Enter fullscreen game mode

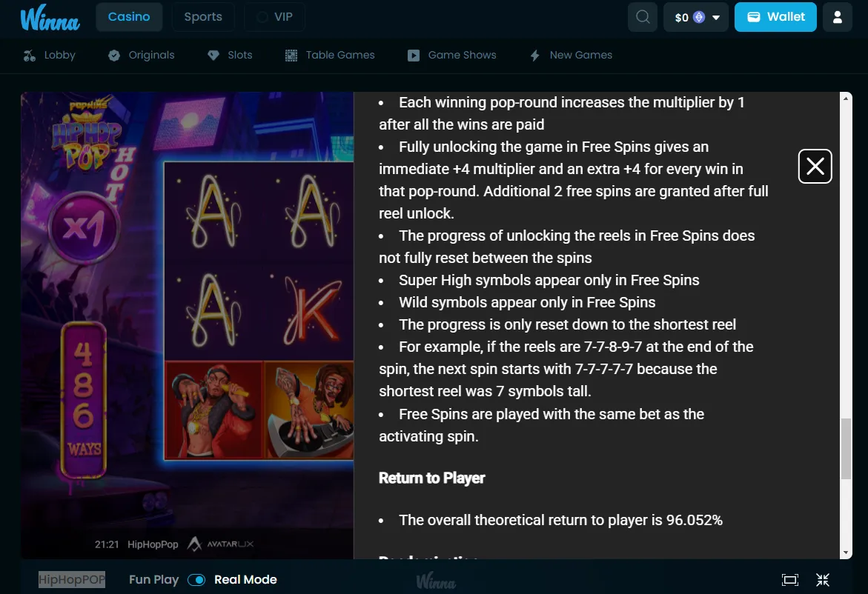pos(790,580)
